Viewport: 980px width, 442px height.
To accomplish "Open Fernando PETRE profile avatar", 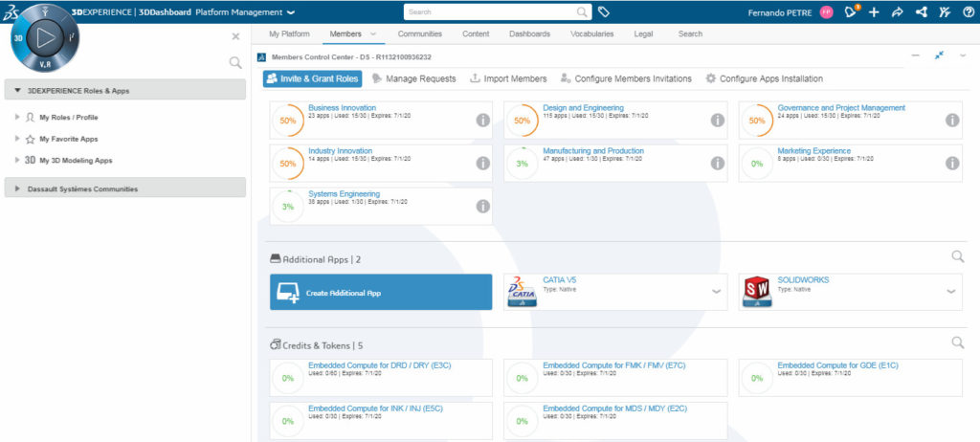I will pyautogui.click(x=826, y=12).
